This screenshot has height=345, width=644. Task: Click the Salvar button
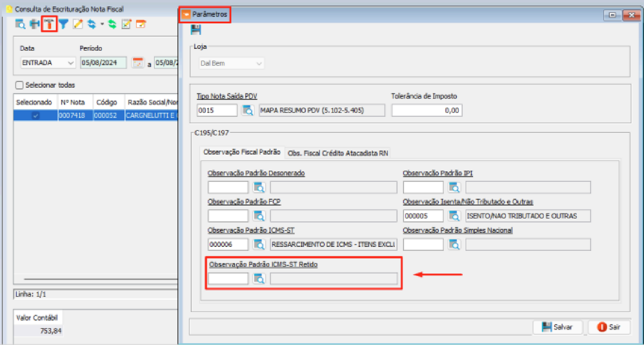557,327
